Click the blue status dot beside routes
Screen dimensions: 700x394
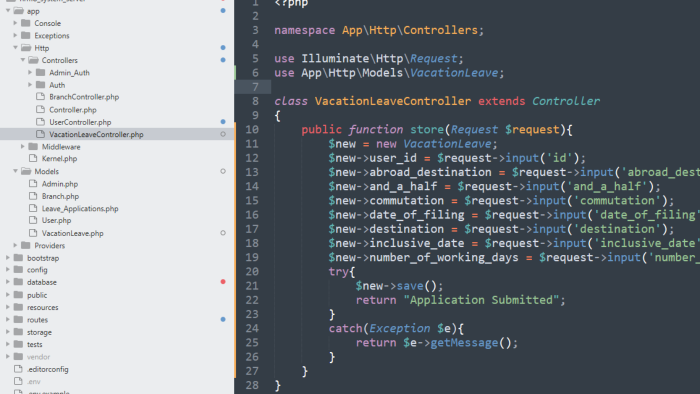point(223,319)
